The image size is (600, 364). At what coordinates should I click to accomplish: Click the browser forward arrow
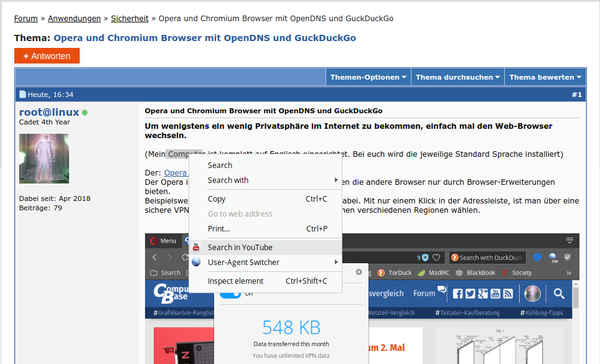[170, 258]
